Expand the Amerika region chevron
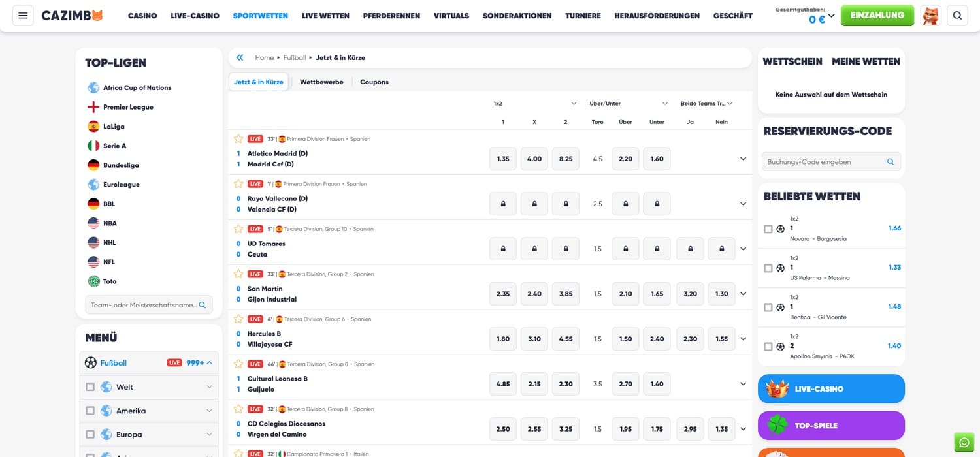Viewport: 980px width, 457px height. pos(210,411)
